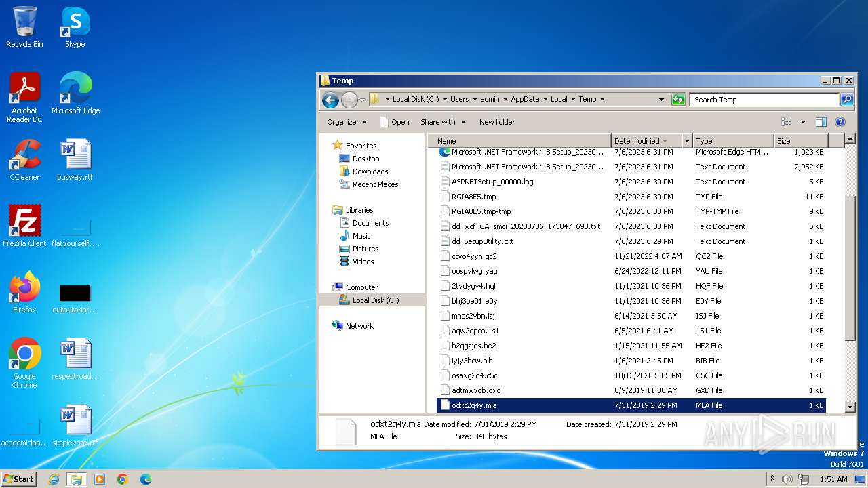Open the Start menu
Screen dimensions: 868x488
19,479
